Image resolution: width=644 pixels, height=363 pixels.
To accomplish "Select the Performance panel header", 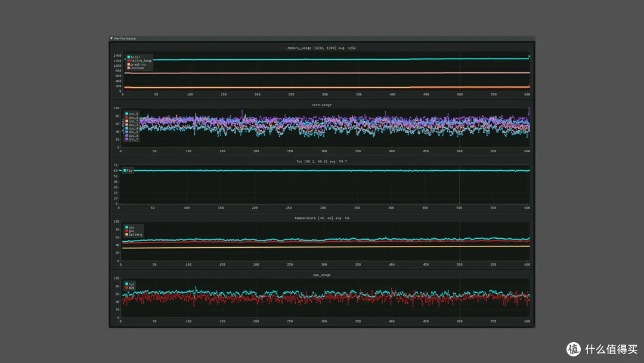I will 322,38.
